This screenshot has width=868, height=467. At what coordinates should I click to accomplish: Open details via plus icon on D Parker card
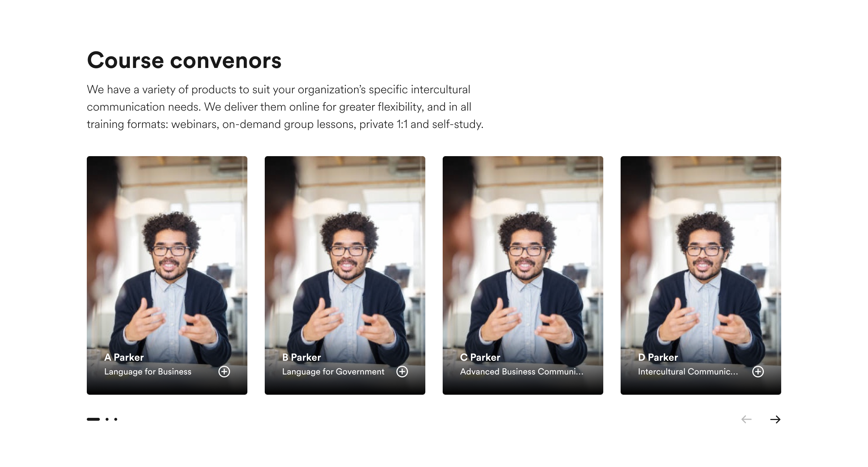point(758,372)
